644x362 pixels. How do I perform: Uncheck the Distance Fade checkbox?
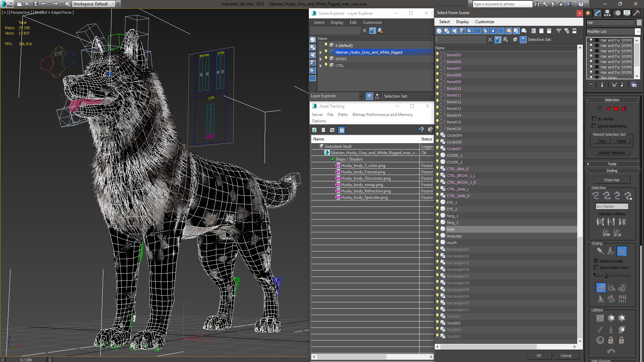click(596, 261)
